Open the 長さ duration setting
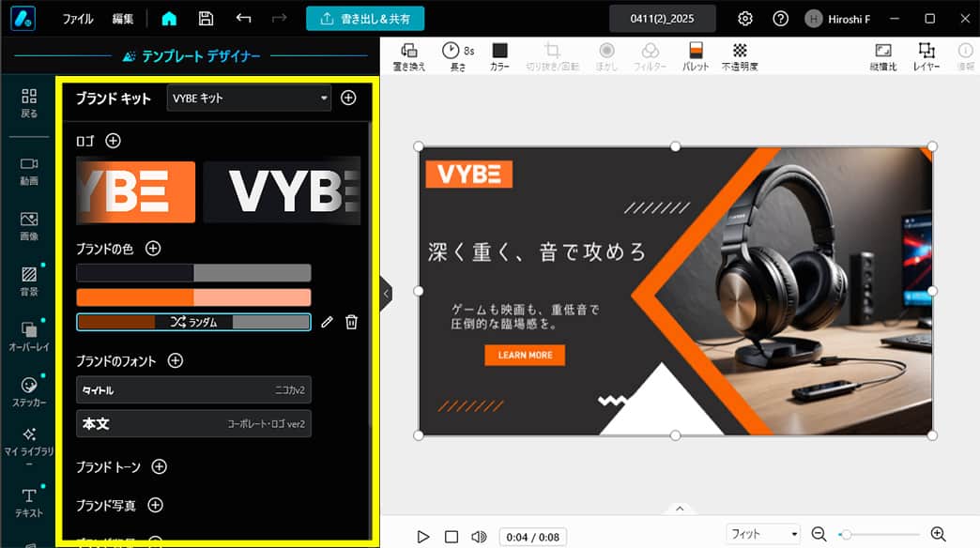Viewport: 980px width, 548px height. [x=458, y=56]
